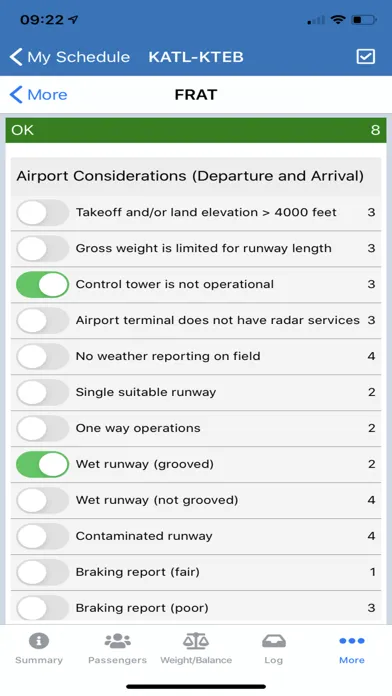Go back to the More menu

tap(39, 95)
